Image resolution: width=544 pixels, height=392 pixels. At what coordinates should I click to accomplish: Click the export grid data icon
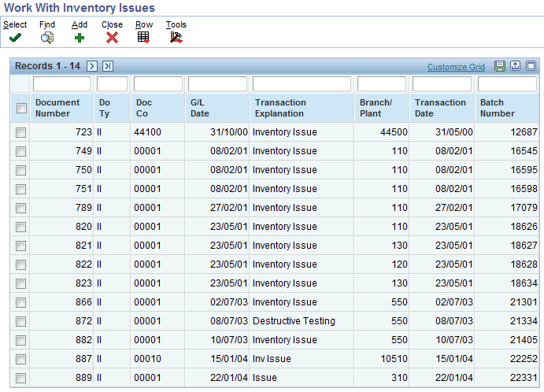point(515,66)
